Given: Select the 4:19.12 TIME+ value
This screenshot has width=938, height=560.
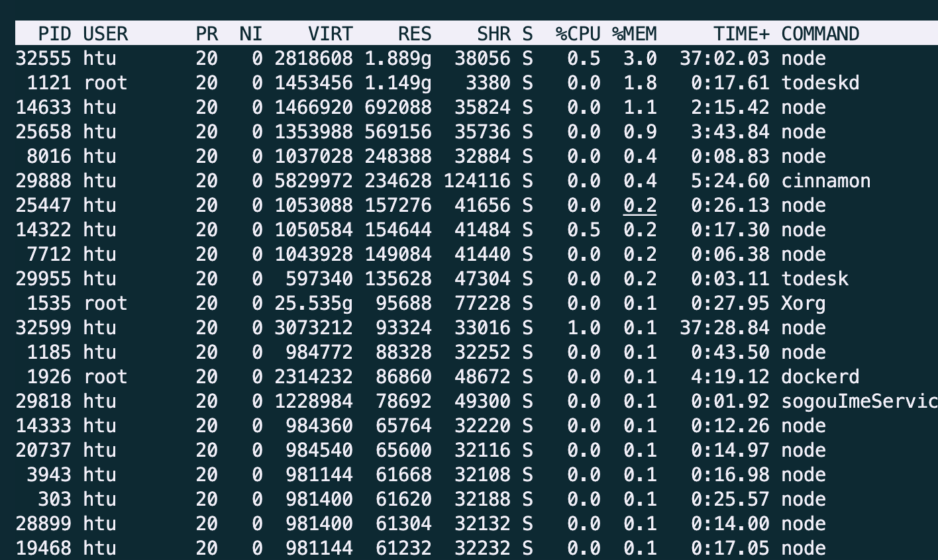Looking at the screenshot, I should pyautogui.click(x=731, y=377).
